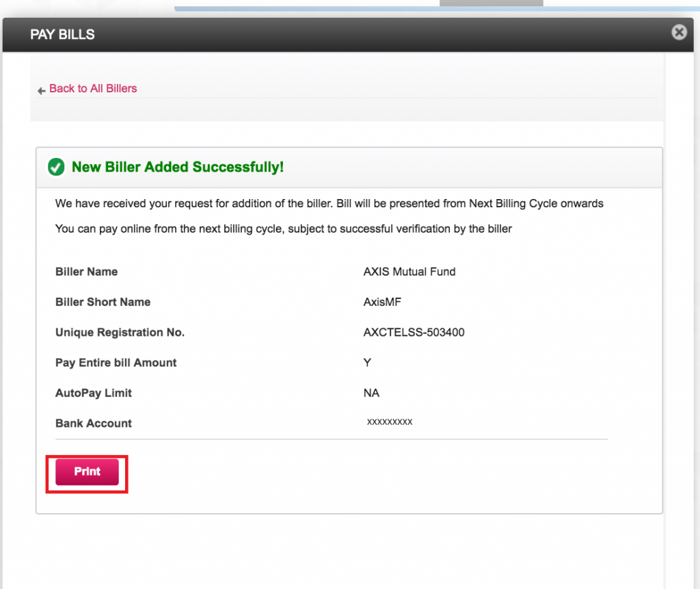Viewport: 700px width, 589px height.
Task: Go back to All Billers
Action: click(93, 88)
